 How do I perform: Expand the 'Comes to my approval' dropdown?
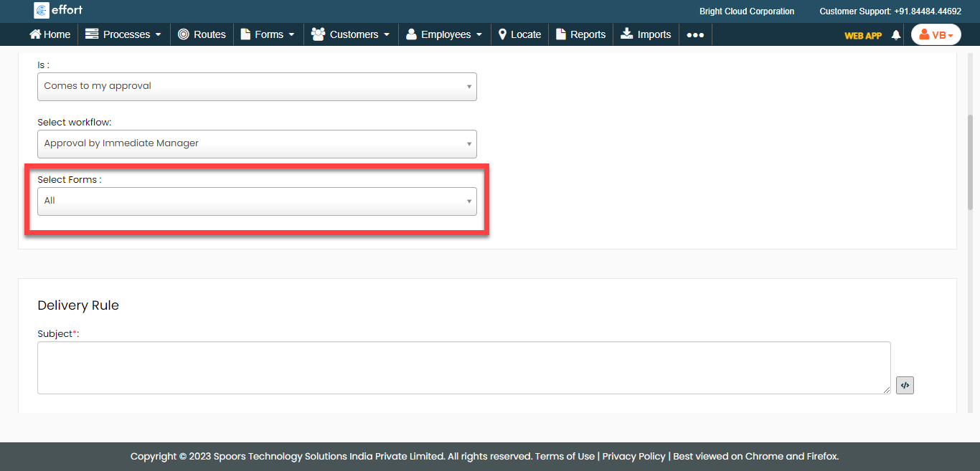(x=257, y=86)
